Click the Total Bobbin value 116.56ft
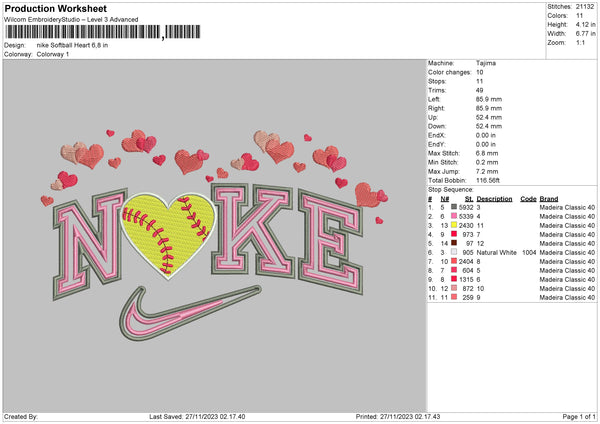The width and height of the screenshot is (600, 424). [488, 181]
